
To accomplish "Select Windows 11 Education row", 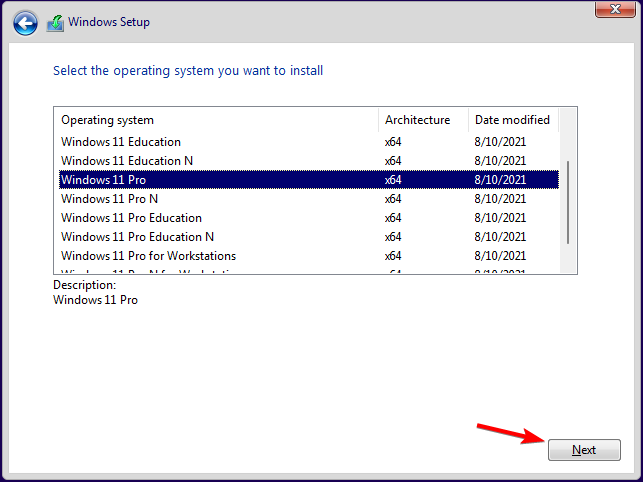I will [309, 142].
